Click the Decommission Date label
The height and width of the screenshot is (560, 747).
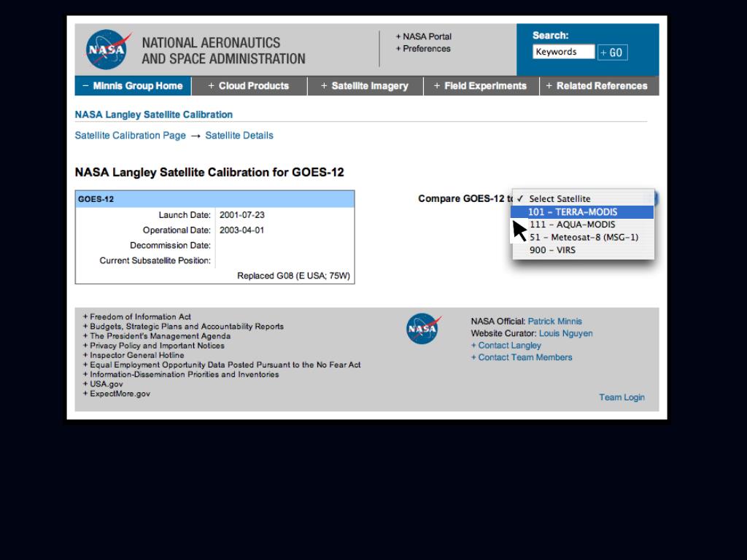171,246
